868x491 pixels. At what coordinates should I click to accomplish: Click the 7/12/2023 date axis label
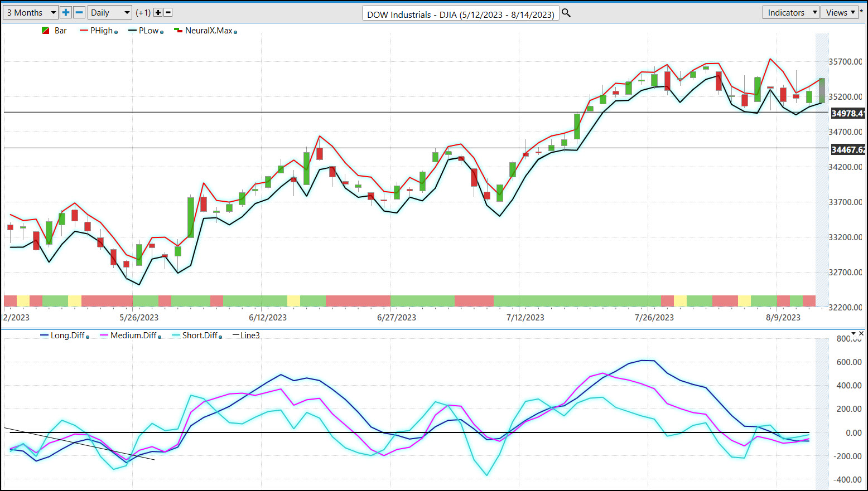click(x=525, y=318)
